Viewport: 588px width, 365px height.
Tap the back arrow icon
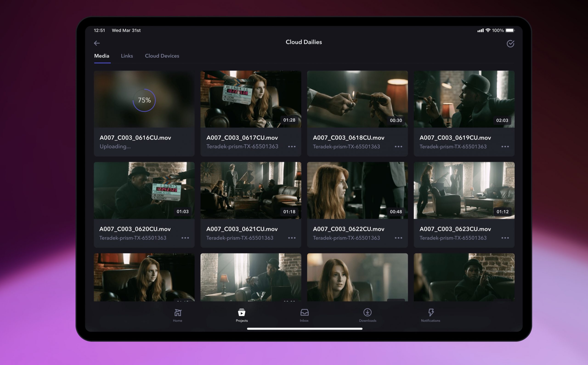click(97, 43)
